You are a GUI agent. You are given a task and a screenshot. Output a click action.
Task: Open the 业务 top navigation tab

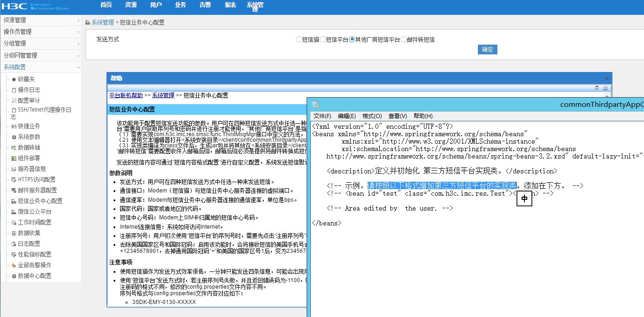pos(181,5)
